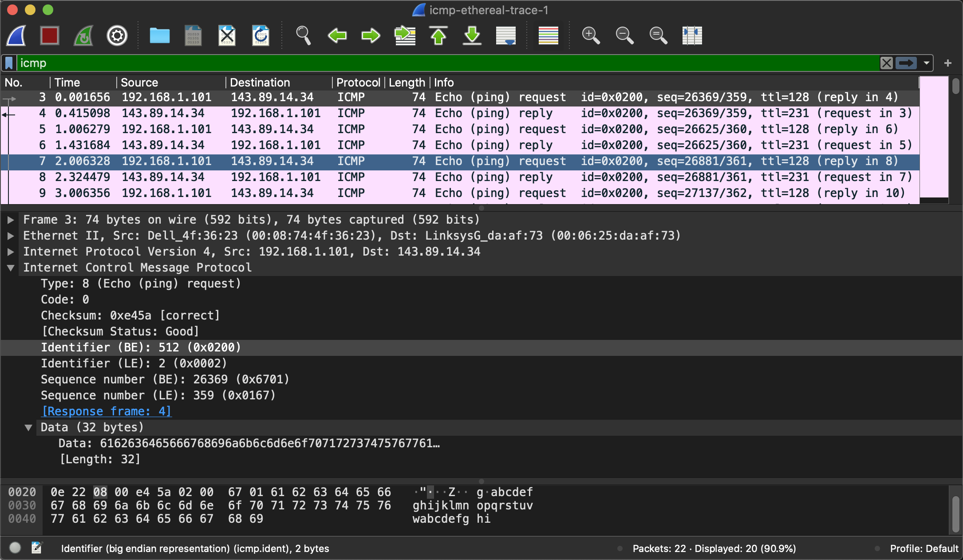963x560 pixels.
Task: Collapse the Internet Control Message Protocol section
Action: point(11,268)
